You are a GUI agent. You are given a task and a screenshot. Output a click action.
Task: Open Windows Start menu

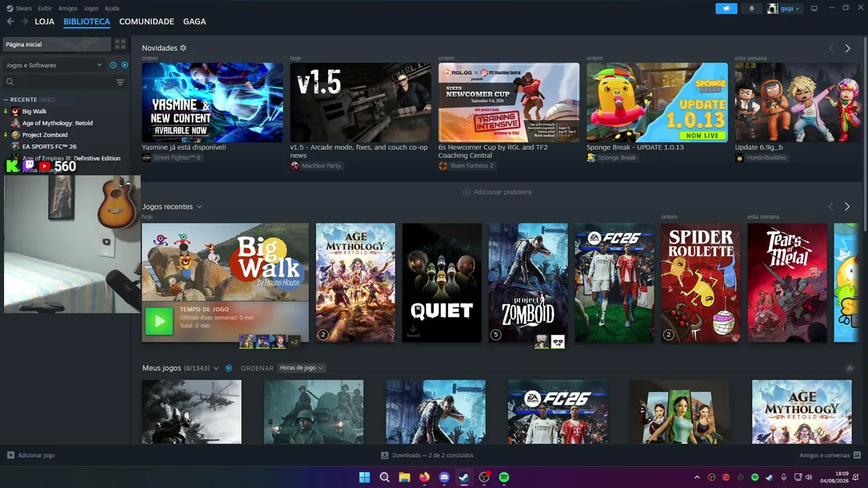(364, 477)
